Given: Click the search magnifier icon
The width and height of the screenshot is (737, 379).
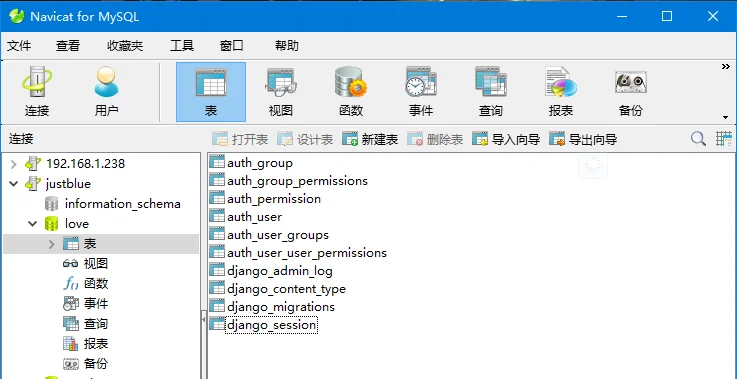Looking at the screenshot, I should 698,139.
